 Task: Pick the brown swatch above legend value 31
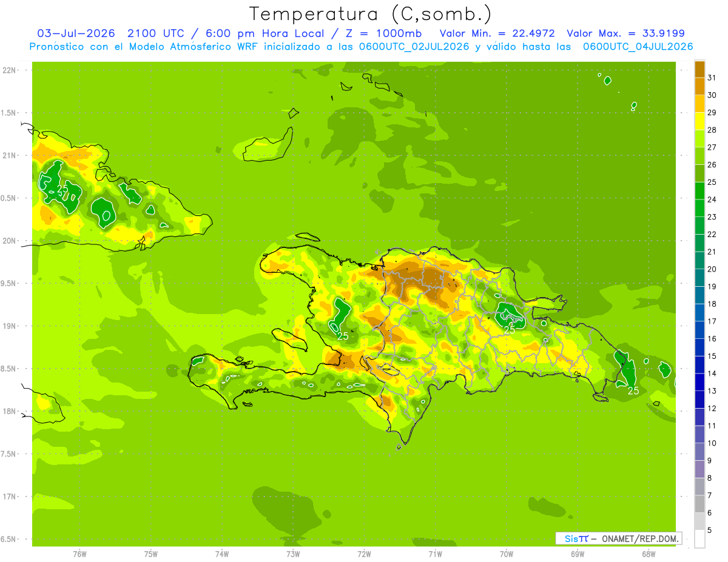(699, 70)
